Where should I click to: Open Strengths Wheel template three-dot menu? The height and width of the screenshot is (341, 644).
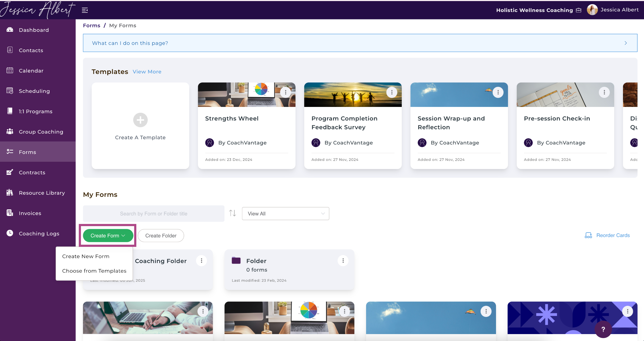(x=285, y=92)
